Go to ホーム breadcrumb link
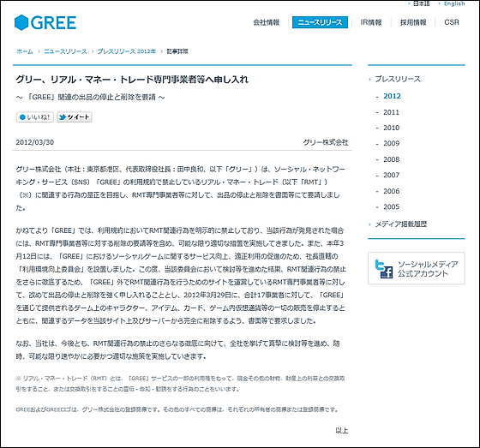The height and width of the screenshot is (448, 480). (25, 51)
